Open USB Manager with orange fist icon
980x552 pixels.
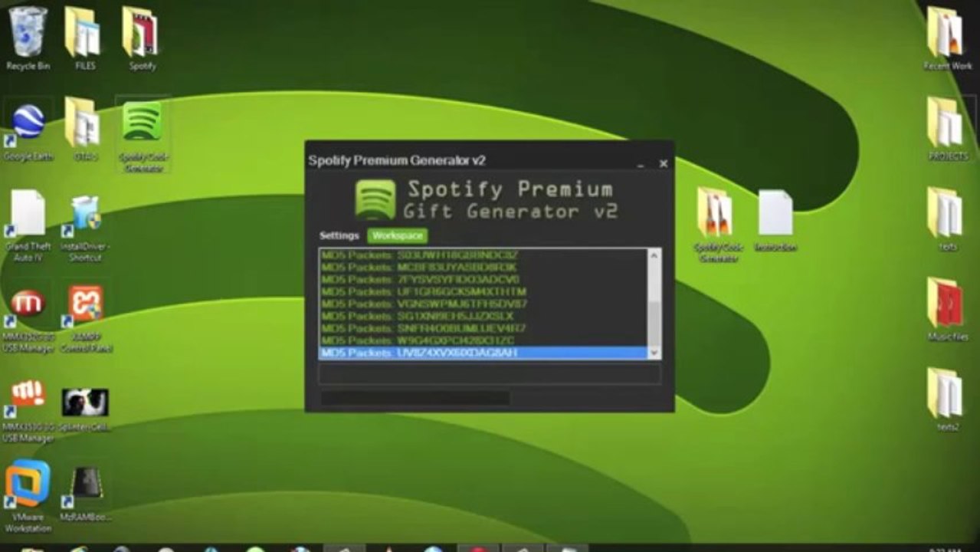point(28,411)
